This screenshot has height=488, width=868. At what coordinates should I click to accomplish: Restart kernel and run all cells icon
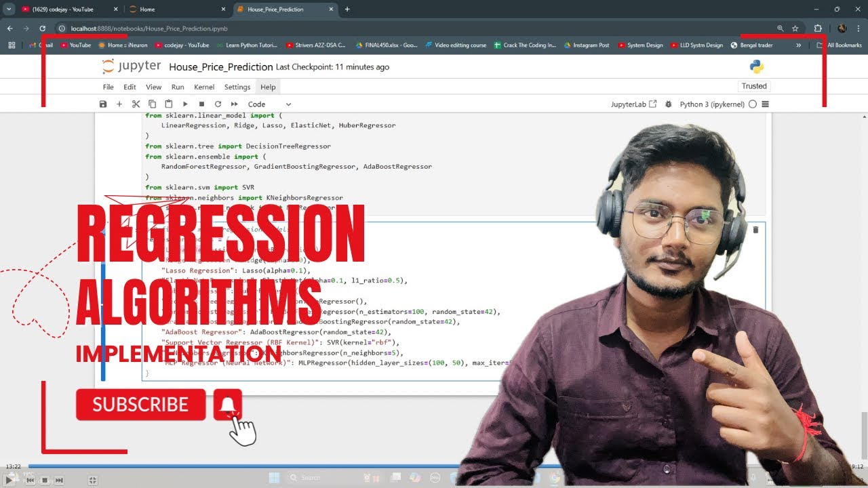pyautogui.click(x=234, y=104)
